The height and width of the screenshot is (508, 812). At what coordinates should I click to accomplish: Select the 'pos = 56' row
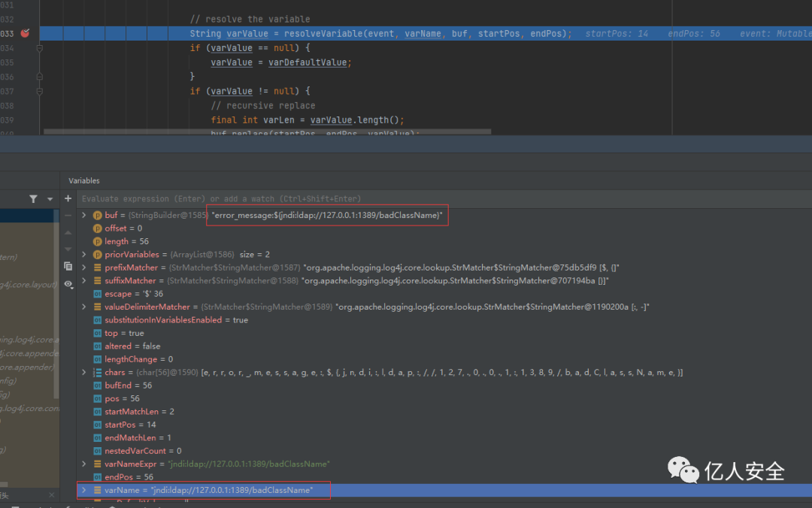(444, 398)
